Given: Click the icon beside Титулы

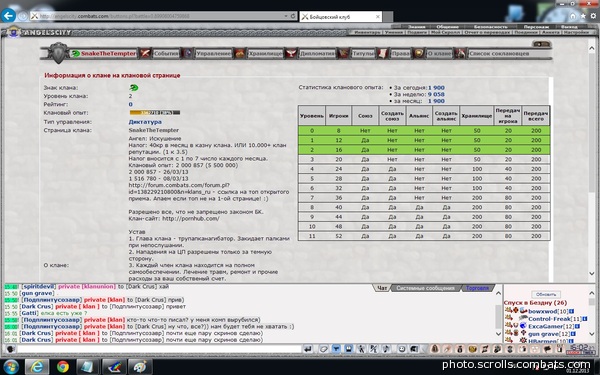Looking at the screenshot, I should click(343, 53).
